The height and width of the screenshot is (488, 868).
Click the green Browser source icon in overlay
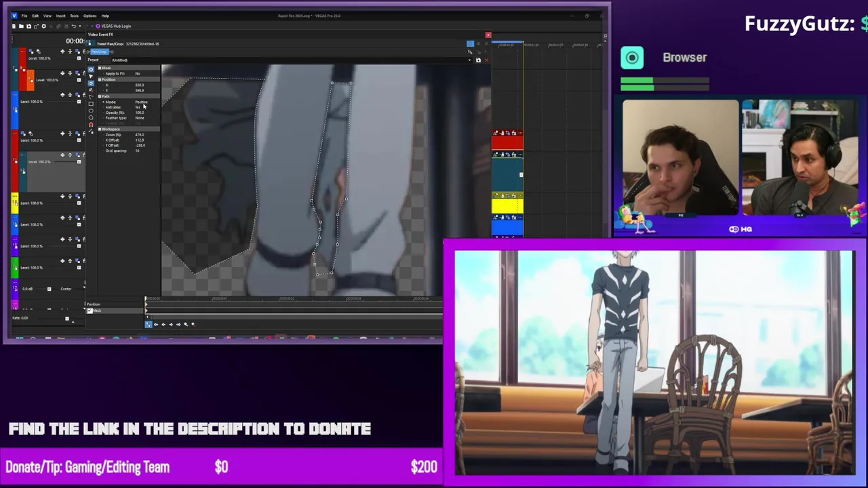(x=632, y=58)
